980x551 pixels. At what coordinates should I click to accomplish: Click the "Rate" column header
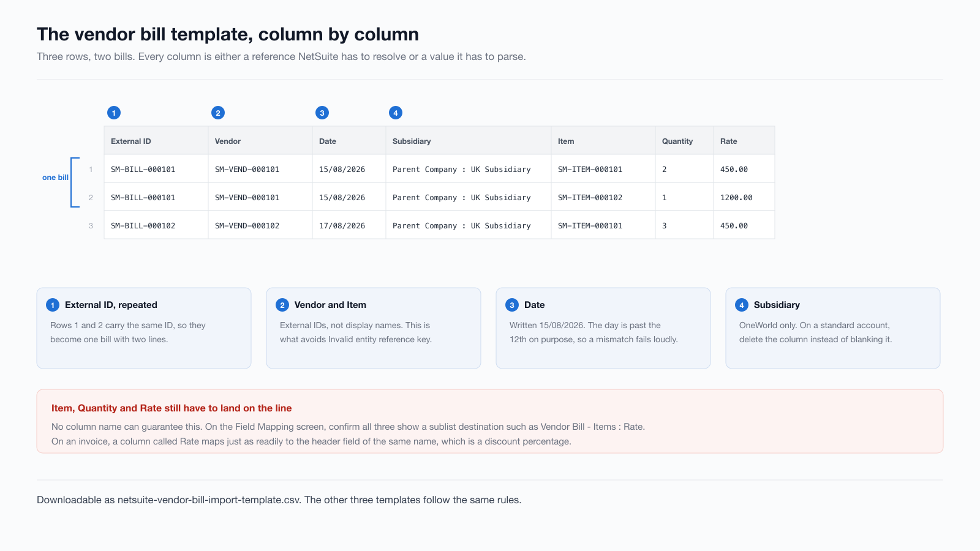[744, 141]
